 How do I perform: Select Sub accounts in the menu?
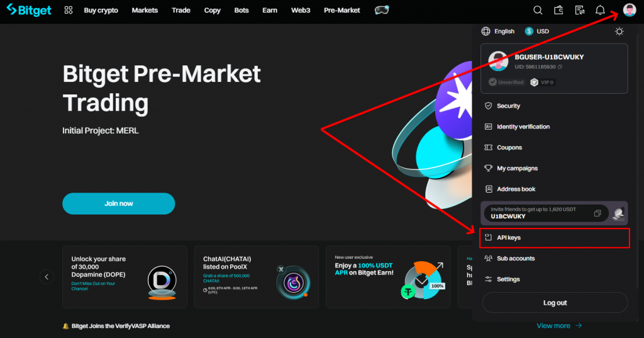tap(555, 258)
